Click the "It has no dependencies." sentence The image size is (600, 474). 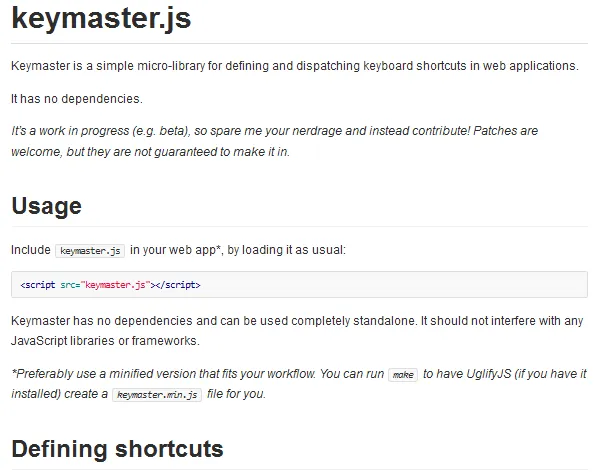coord(77,99)
